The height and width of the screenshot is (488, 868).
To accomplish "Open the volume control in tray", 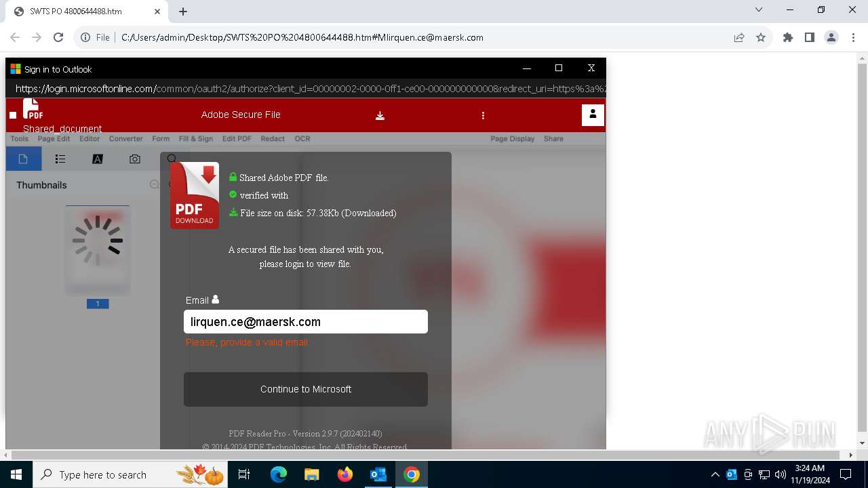I will click(x=780, y=474).
